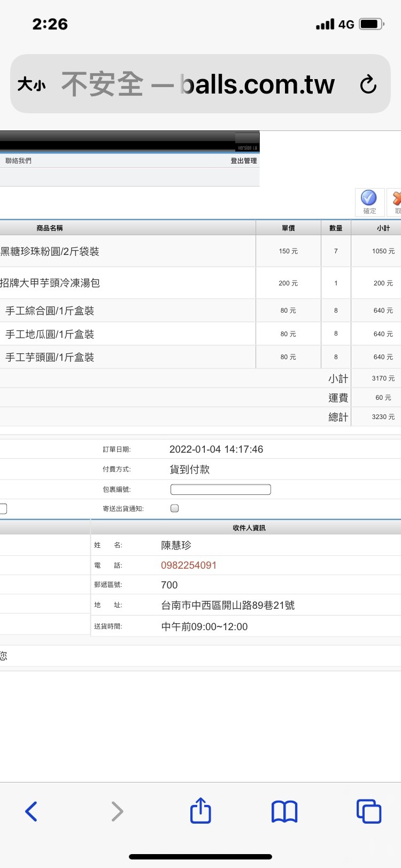Tap the balls.com.tw address bar
Image resolution: width=401 pixels, height=868 pixels.
(x=200, y=83)
